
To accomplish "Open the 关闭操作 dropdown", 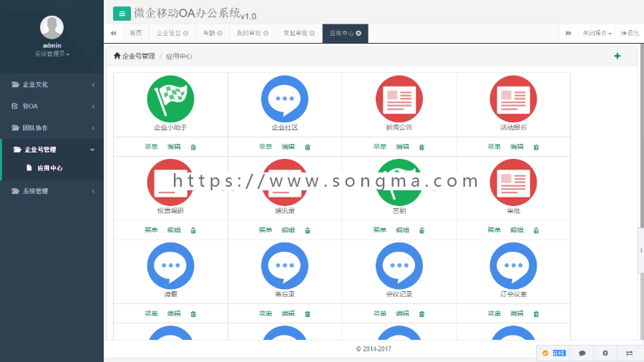I will 597,33.
